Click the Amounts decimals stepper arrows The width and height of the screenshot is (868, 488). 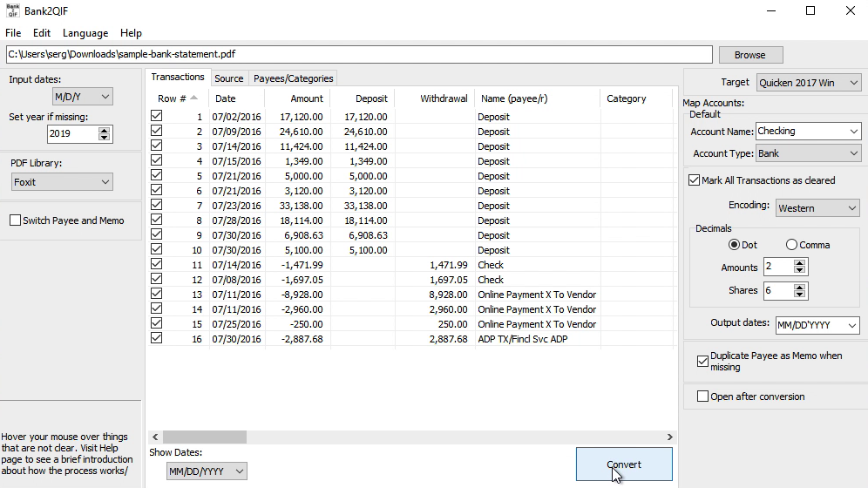point(799,267)
